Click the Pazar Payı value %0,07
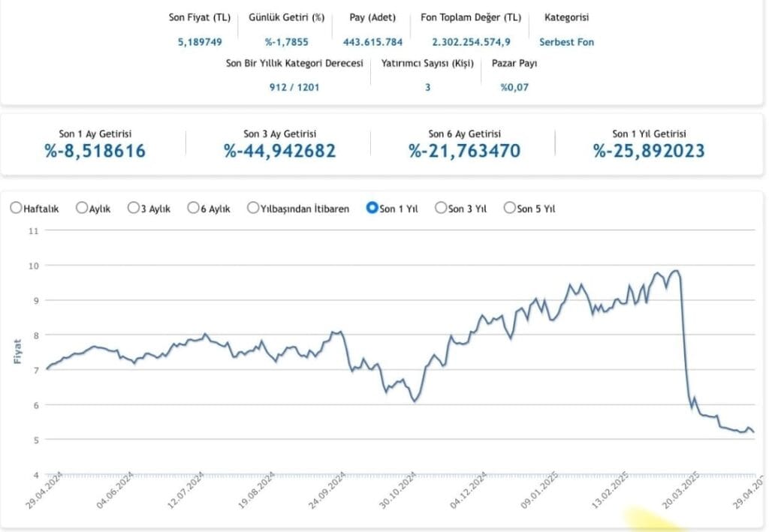This screenshot has width=769, height=532. pos(514,87)
